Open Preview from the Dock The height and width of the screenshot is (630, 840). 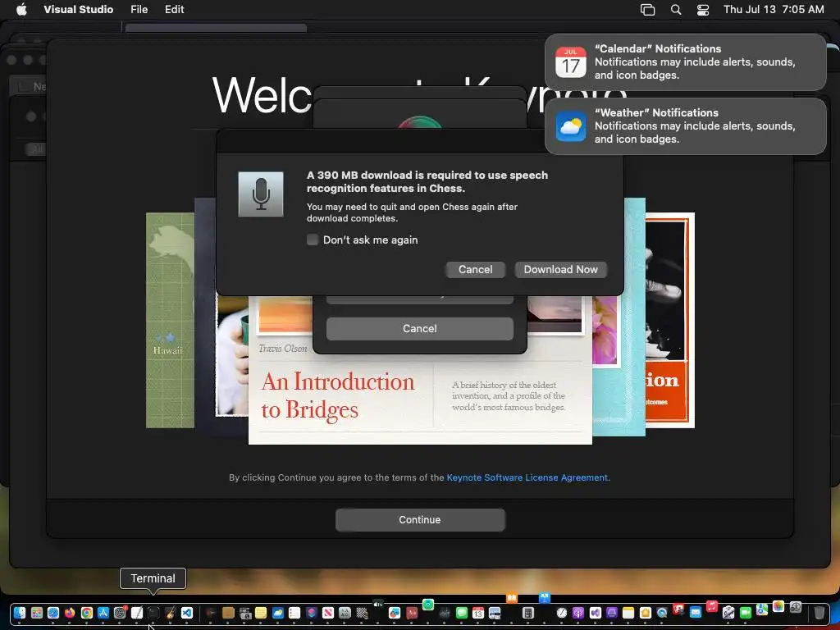(495, 613)
